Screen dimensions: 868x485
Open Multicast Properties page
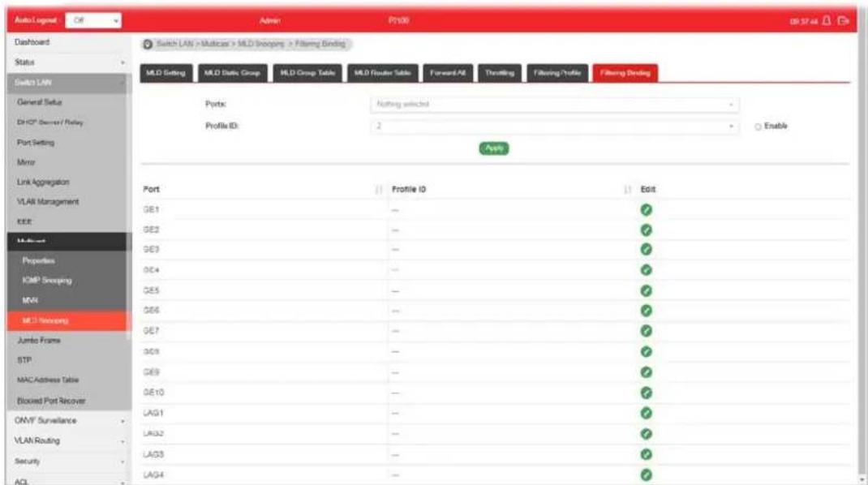click(x=38, y=261)
